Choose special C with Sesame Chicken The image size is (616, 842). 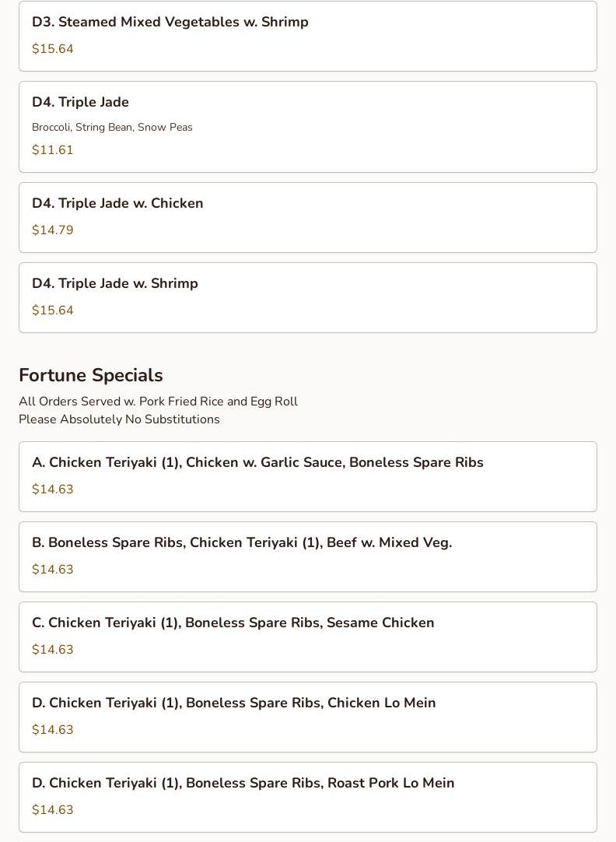click(x=307, y=637)
